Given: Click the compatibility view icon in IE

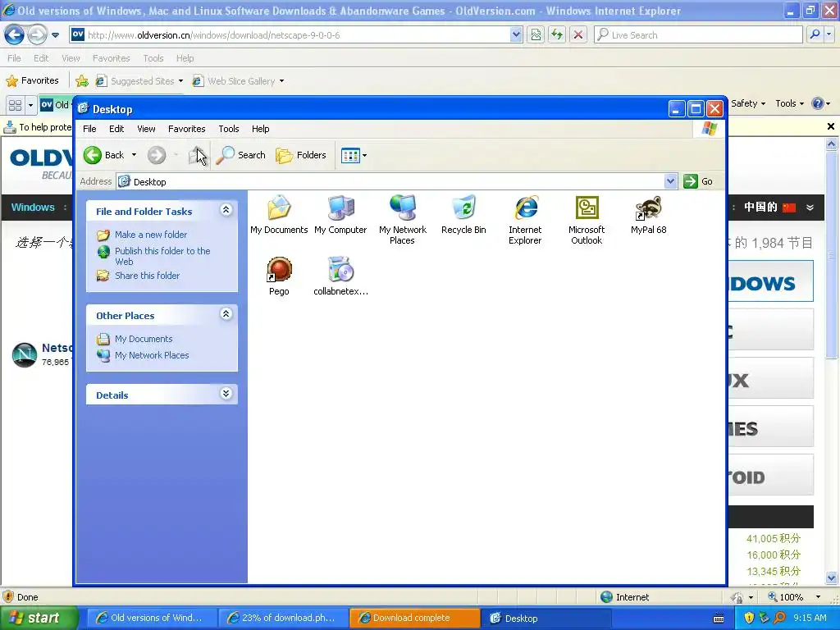Looking at the screenshot, I should coord(536,34).
